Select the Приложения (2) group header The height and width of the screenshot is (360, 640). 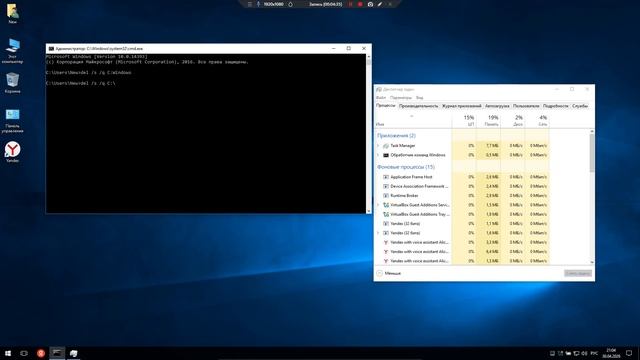click(396, 136)
